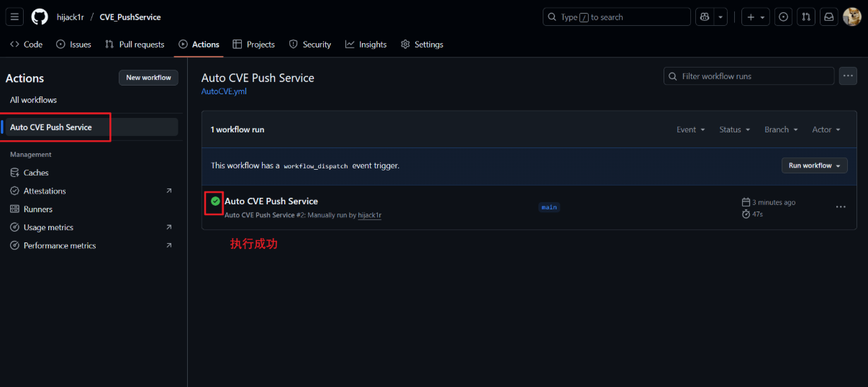The width and height of the screenshot is (868, 387).
Task: Click the green success check icon on the run
Action: [214, 201]
